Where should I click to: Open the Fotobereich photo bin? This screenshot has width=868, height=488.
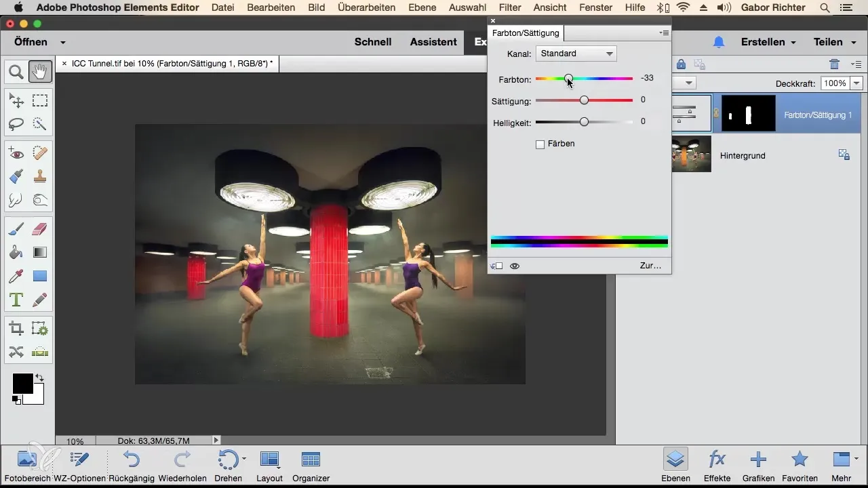coord(26,465)
